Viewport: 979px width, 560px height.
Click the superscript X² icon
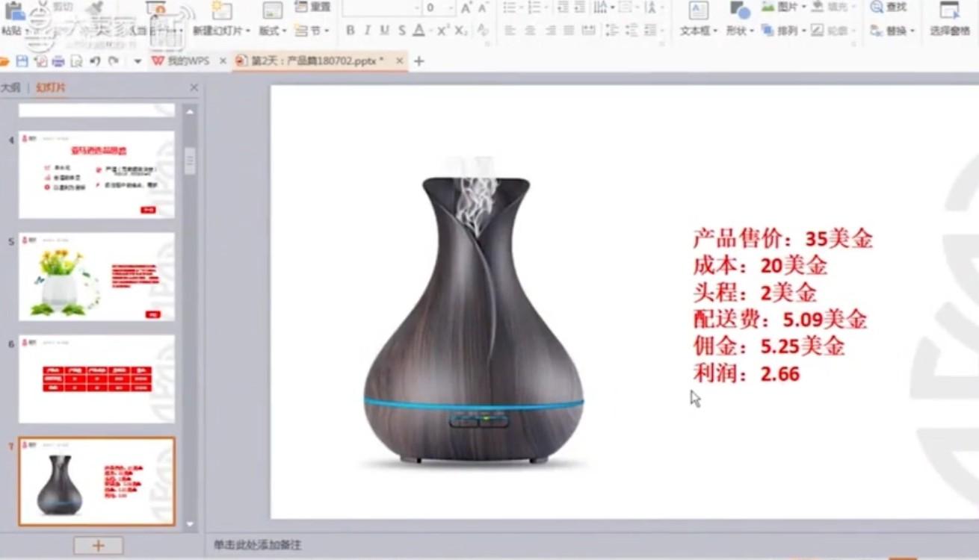443,31
